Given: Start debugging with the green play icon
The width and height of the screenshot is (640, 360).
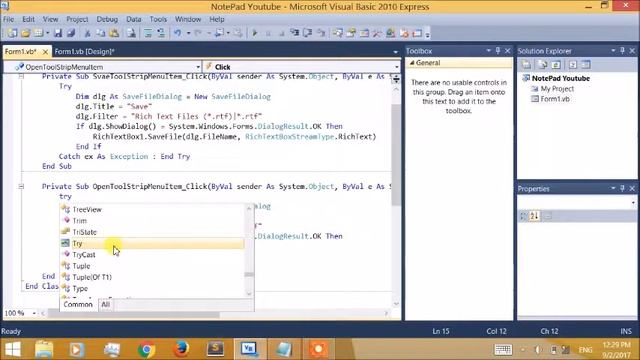Looking at the screenshot, I should pos(255,33).
